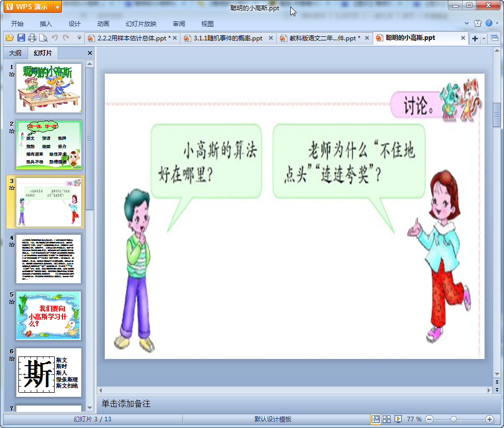Viewport: 504px width, 428px height.
Task: Click the Undo arrow icon
Action: [55, 38]
